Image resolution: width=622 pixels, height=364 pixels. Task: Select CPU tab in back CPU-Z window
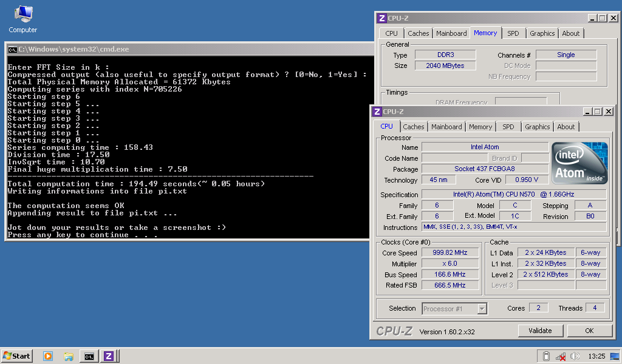click(392, 33)
